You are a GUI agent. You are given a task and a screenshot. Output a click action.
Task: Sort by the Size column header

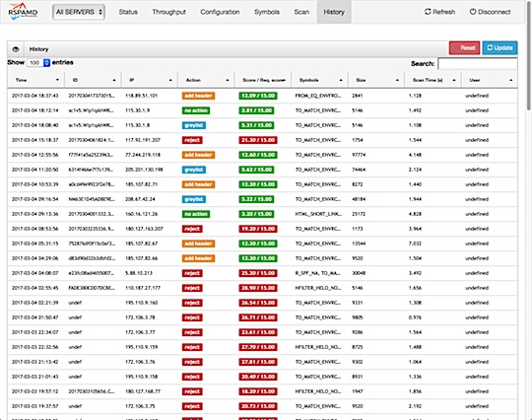tap(376, 80)
